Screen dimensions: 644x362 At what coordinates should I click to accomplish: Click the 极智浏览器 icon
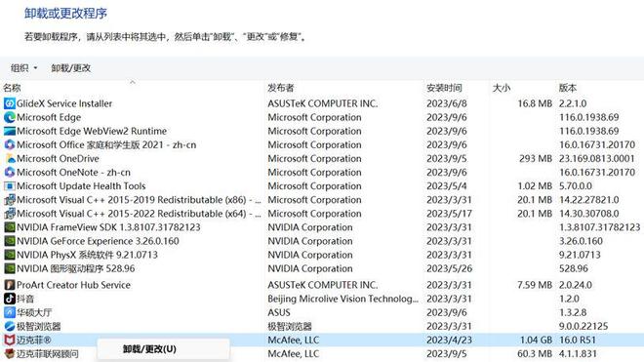click(10, 326)
